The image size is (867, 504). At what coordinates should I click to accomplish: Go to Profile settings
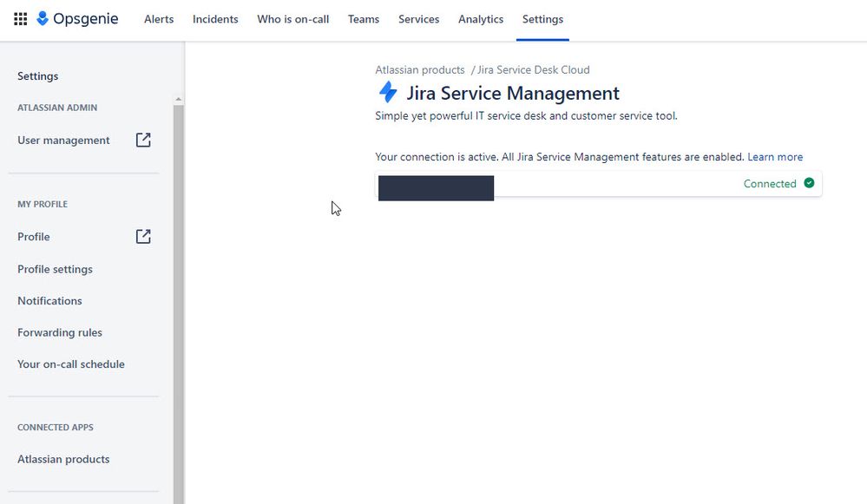55,269
